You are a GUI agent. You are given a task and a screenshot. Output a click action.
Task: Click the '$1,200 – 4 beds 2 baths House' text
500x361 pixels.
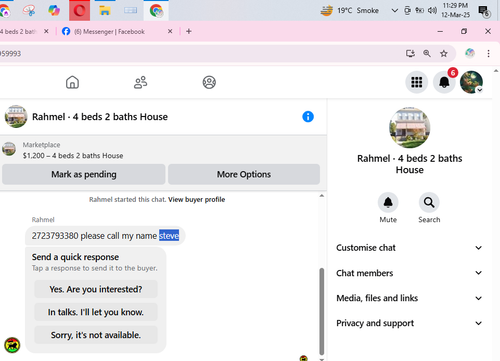tap(73, 156)
